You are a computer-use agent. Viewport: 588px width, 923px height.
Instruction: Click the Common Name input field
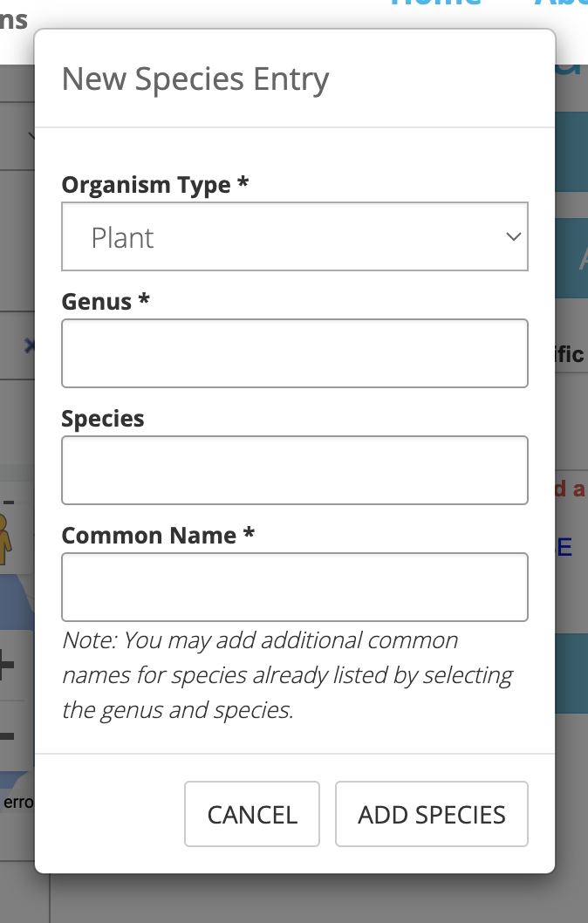(x=294, y=587)
